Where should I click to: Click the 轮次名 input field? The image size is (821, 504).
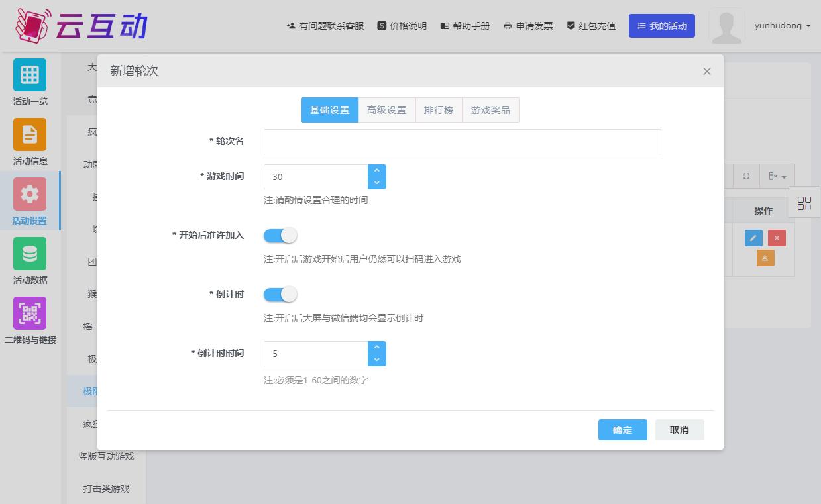[462, 142]
